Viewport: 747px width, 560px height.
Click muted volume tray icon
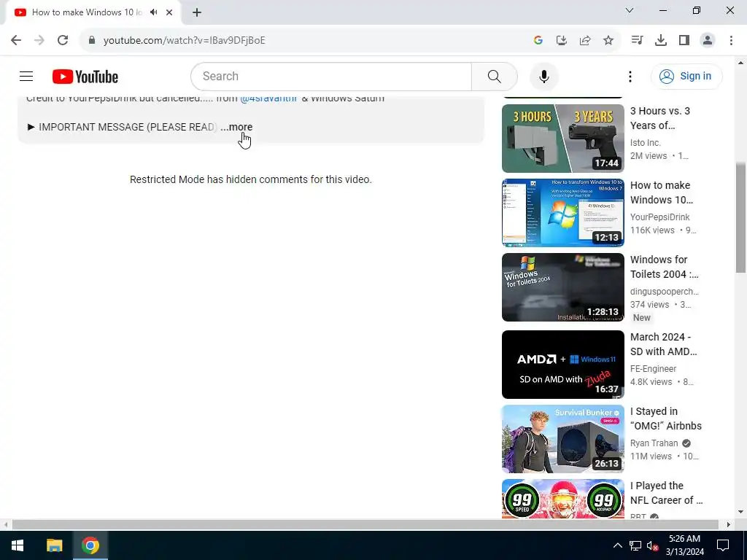(652, 545)
